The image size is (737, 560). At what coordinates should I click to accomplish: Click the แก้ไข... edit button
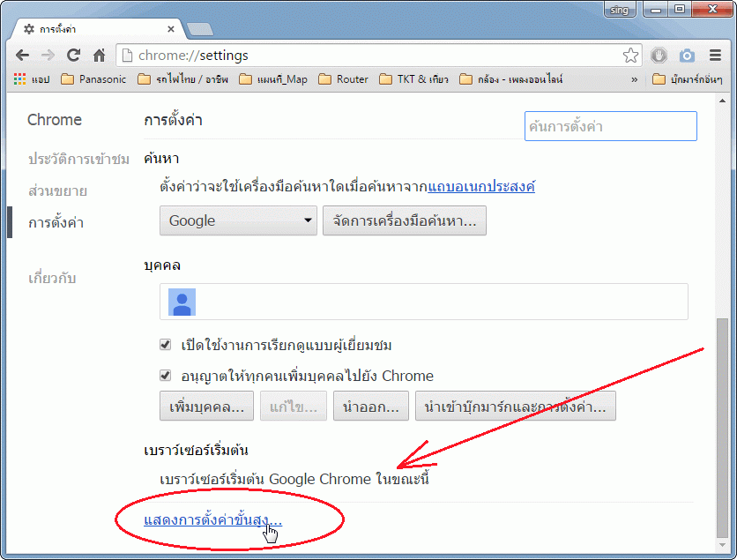[x=294, y=406]
